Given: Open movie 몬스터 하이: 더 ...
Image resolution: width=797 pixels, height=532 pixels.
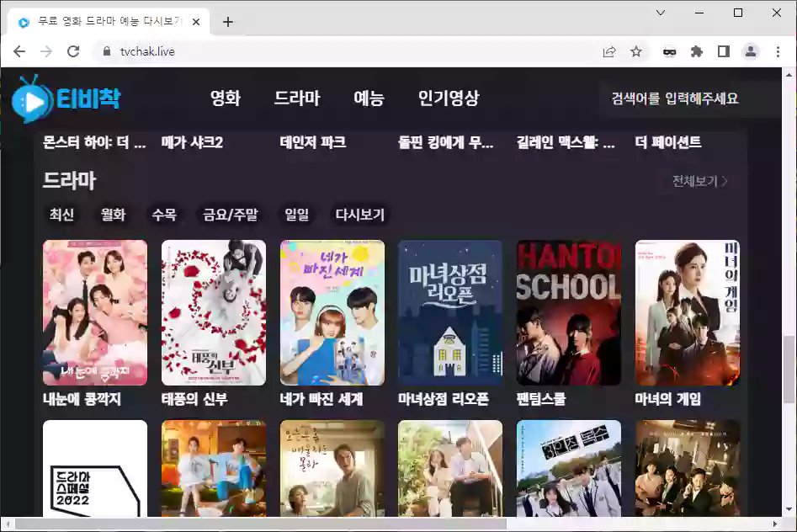Looking at the screenshot, I should [94, 142].
